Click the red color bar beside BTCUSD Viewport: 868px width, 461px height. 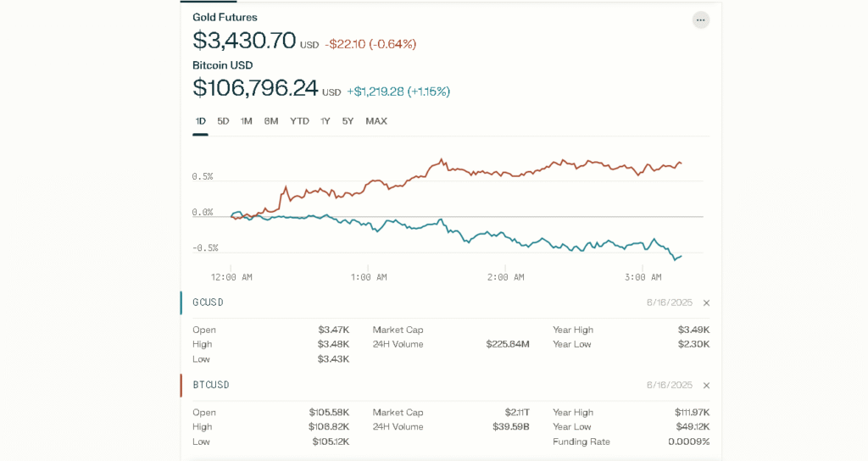tap(181, 385)
